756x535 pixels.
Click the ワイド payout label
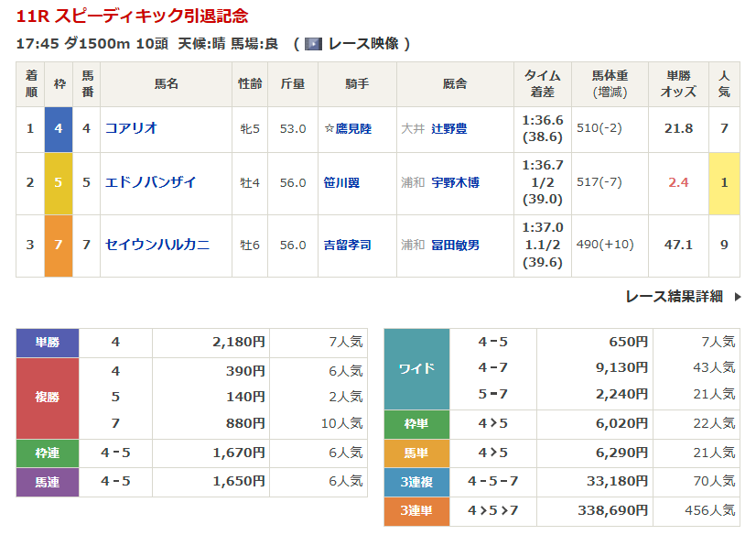(416, 368)
